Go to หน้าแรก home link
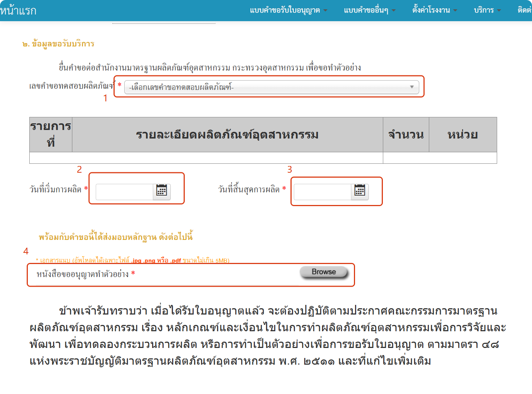The image size is (532, 394). tap(18, 10)
